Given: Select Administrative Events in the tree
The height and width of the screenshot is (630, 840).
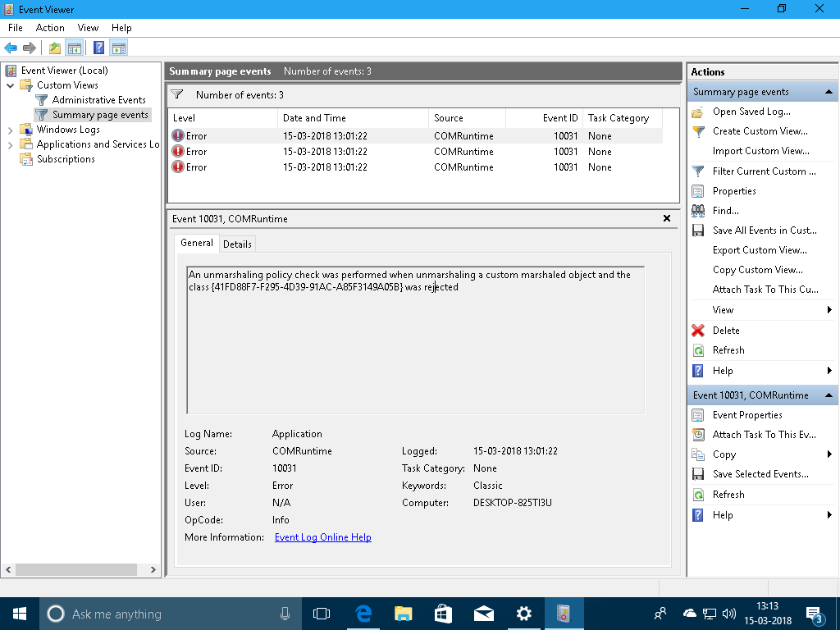Looking at the screenshot, I should pos(98,100).
